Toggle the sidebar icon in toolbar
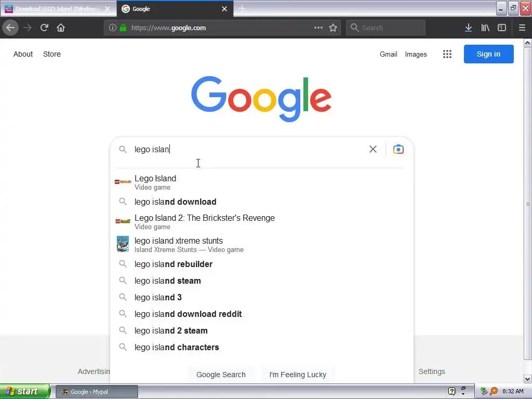 pos(502,28)
